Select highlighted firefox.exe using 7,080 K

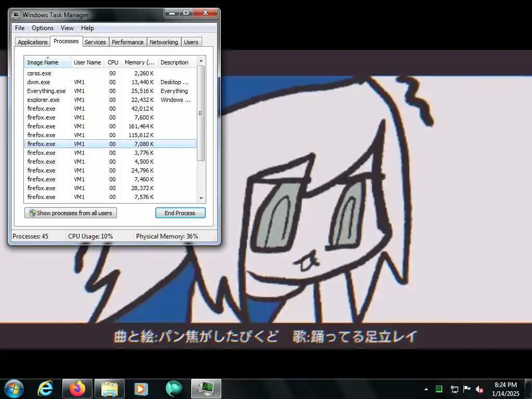110,144
